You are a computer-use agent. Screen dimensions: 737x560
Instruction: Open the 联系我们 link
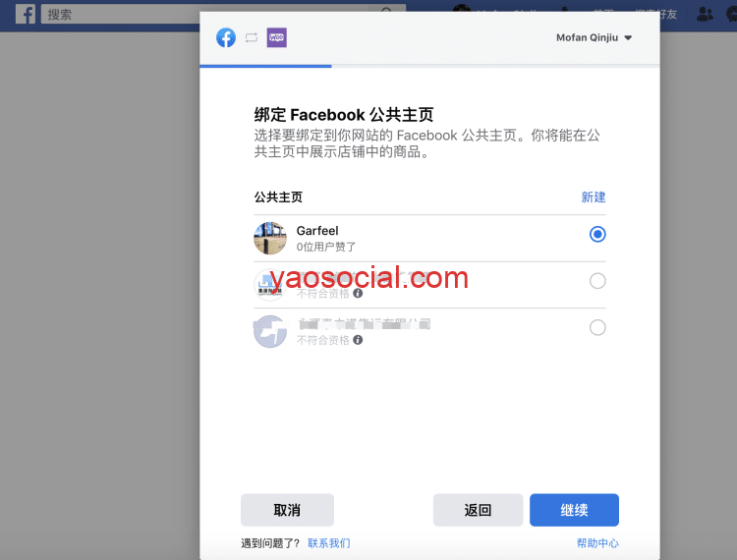click(x=328, y=543)
